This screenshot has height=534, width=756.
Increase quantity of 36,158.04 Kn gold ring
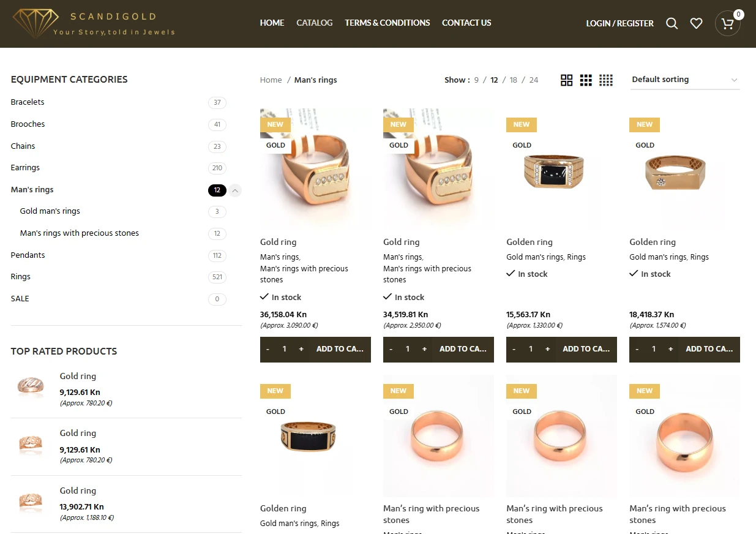301,349
